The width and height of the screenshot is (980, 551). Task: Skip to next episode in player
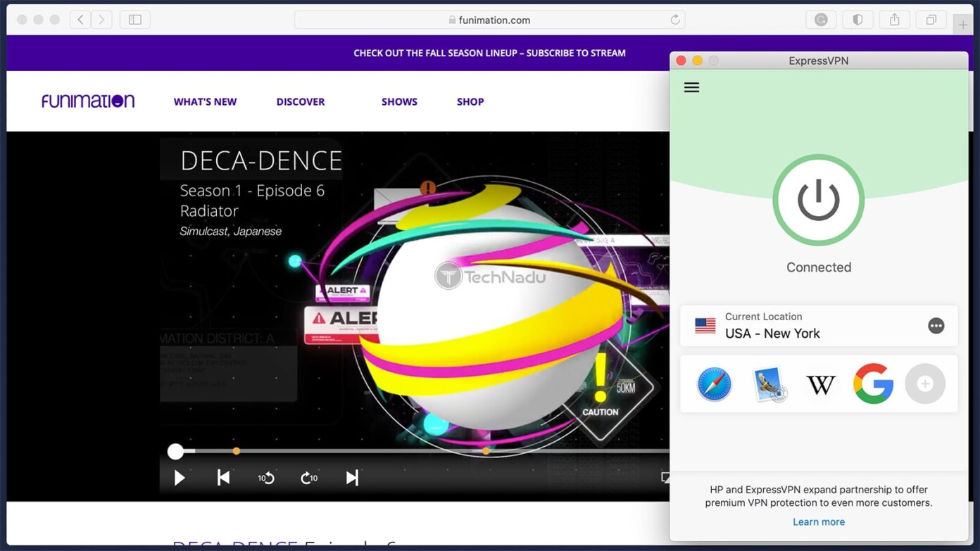(352, 478)
